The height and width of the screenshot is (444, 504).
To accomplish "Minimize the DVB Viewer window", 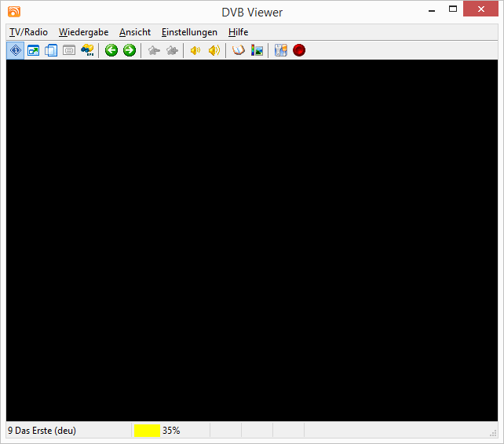I will pos(432,9).
